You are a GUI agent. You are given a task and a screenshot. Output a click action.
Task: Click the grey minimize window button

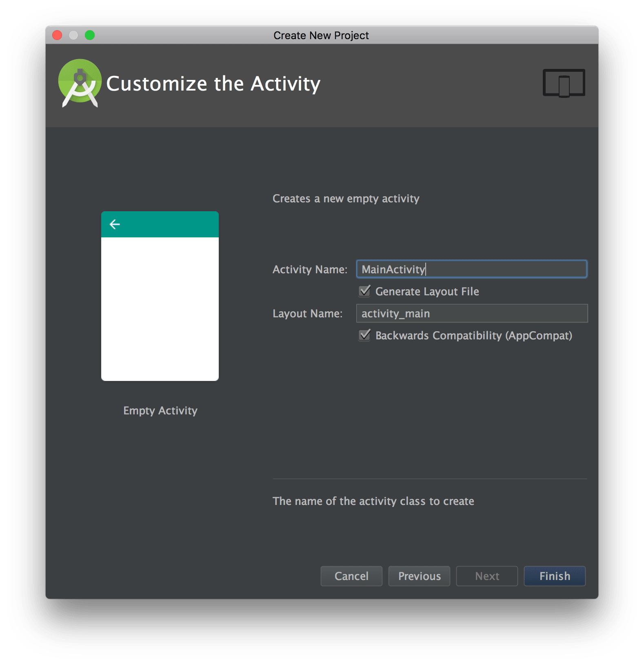click(73, 35)
